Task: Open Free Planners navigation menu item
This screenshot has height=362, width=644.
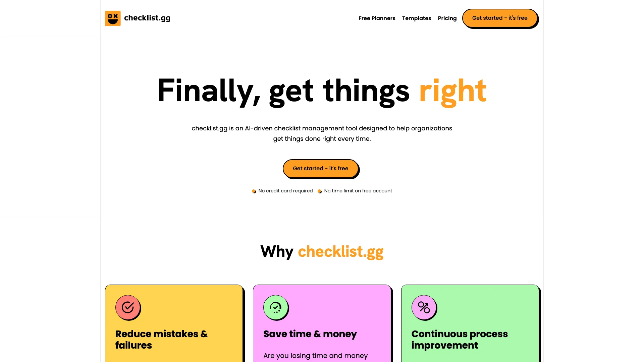Action: [377, 18]
